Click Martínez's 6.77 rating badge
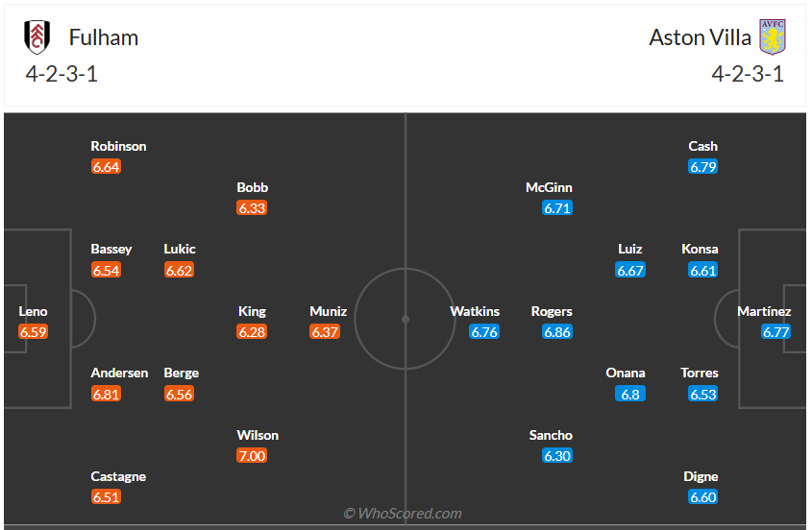The height and width of the screenshot is (530, 812). click(x=776, y=332)
